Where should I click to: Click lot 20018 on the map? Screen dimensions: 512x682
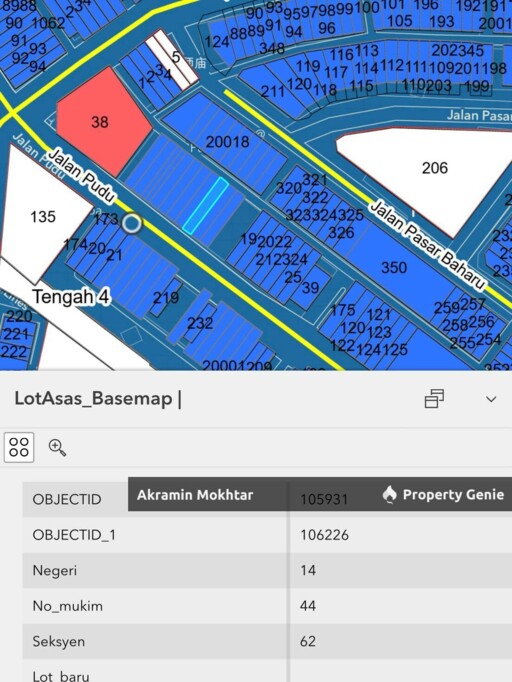[x=227, y=142]
